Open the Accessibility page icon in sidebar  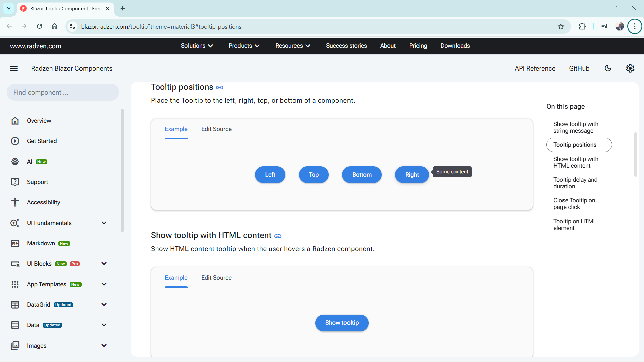pyautogui.click(x=15, y=202)
